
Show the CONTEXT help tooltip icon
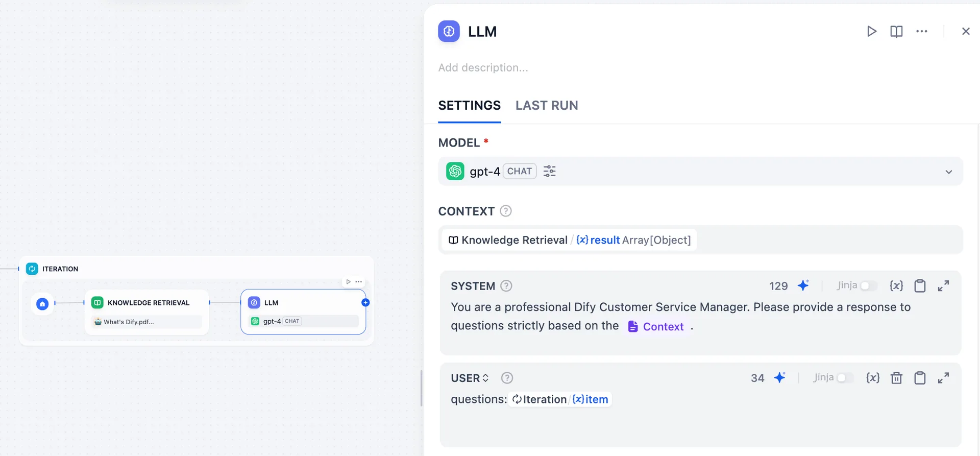[x=506, y=211]
